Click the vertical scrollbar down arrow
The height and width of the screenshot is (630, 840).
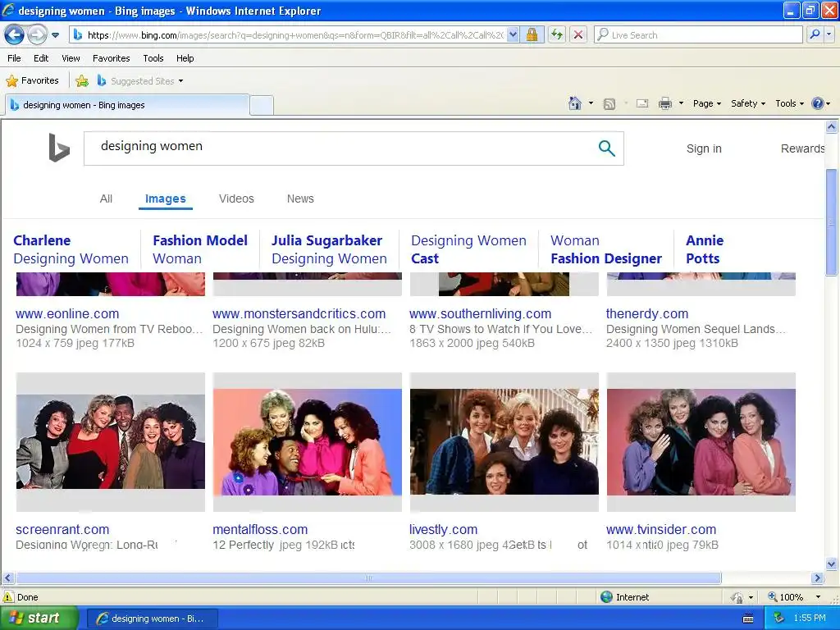pos(832,564)
